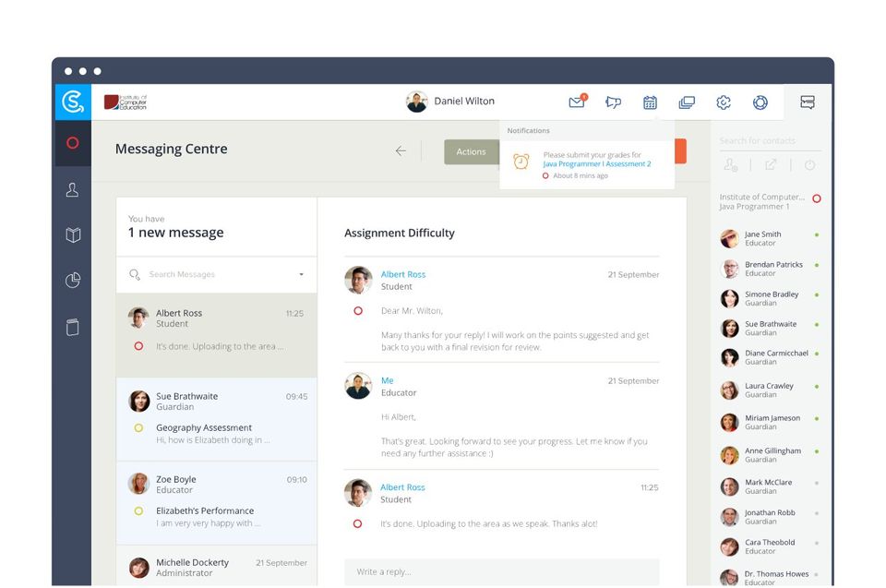Click Albert Ross name on the 11:25 reply
This screenshot has width=886, height=588.
pos(402,487)
